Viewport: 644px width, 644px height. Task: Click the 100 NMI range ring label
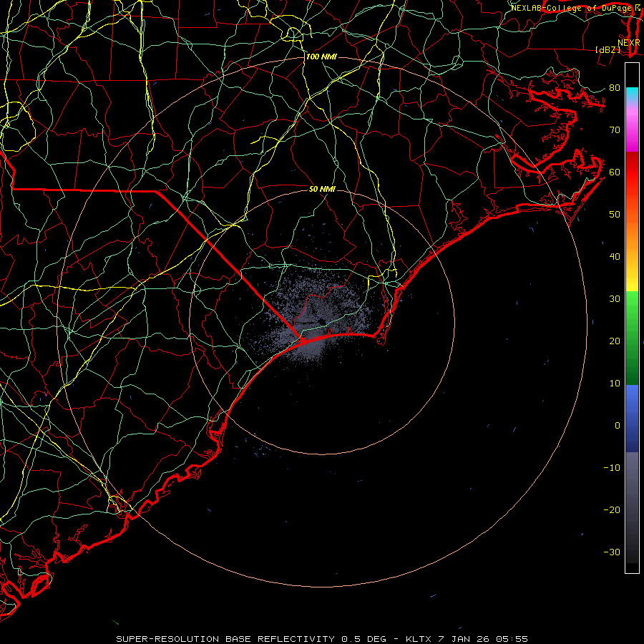coord(321,57)
